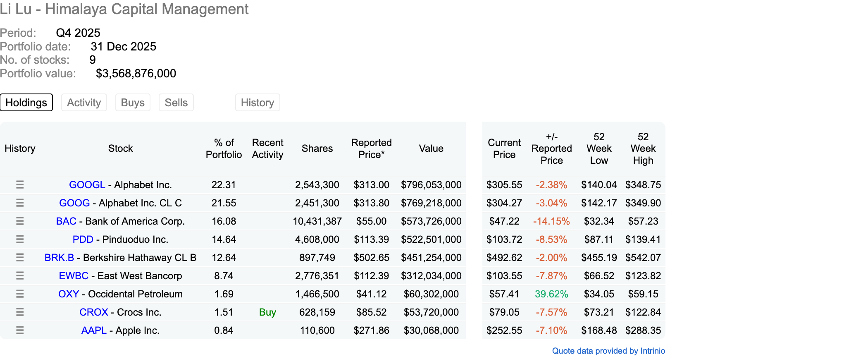Open the History tab
This screenshot has width=868, height=364.
coord(258,103)
